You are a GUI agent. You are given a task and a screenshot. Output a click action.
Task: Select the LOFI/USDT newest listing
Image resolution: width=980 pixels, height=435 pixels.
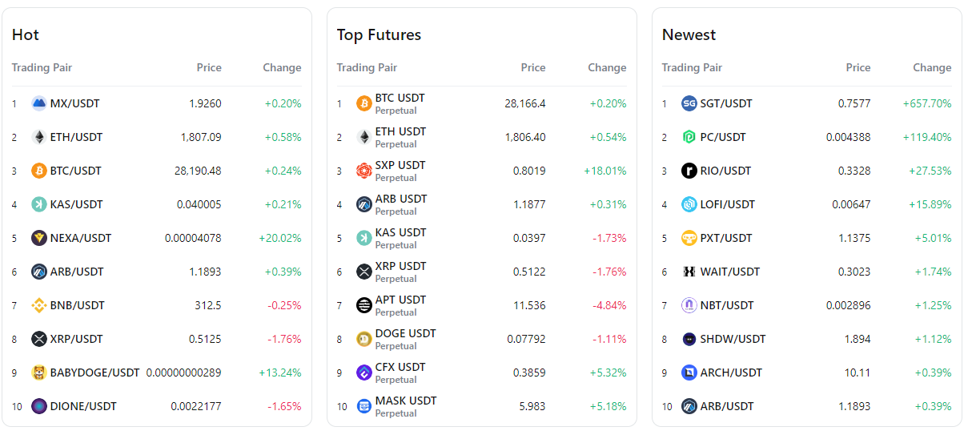[727, 204]
